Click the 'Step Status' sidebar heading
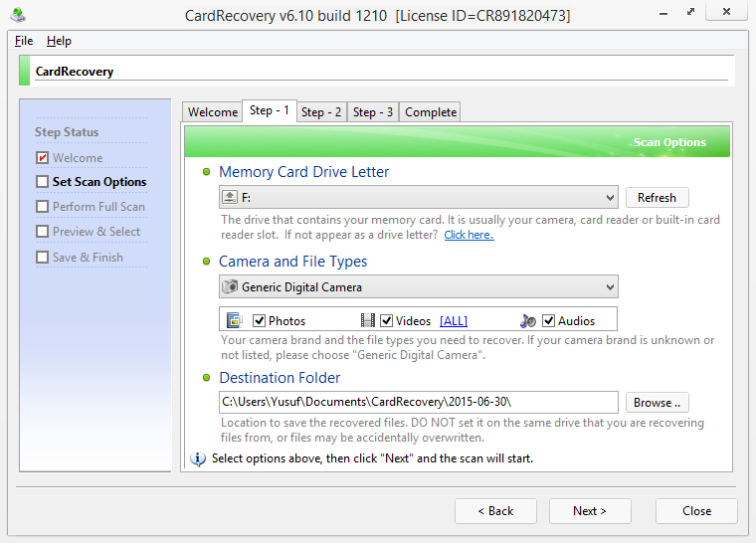The width and height of the screenshot is (756, 543). 67,132
